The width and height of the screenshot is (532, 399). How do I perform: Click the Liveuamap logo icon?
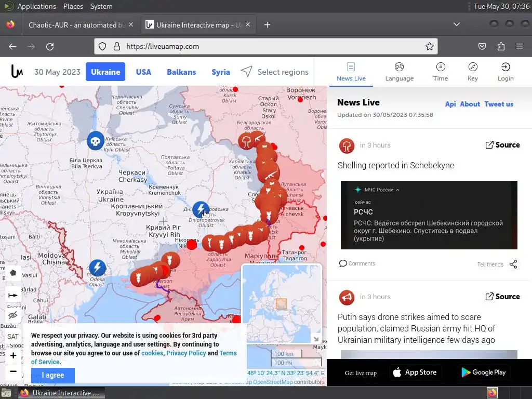(17, 71)
